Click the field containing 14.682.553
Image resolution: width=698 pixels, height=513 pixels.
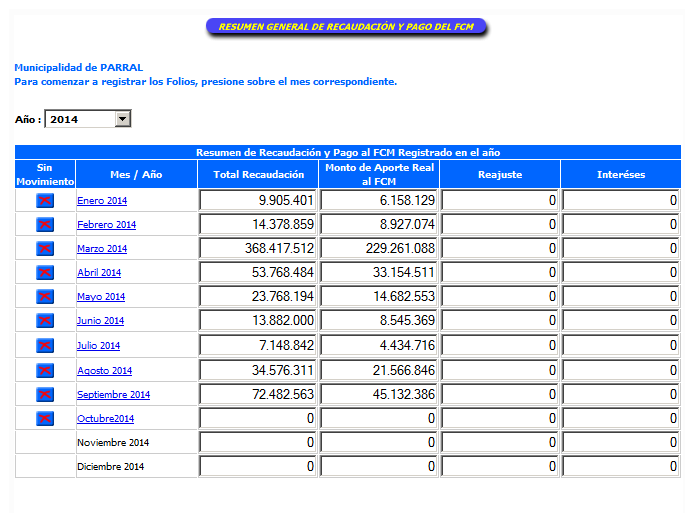(379, 297)
